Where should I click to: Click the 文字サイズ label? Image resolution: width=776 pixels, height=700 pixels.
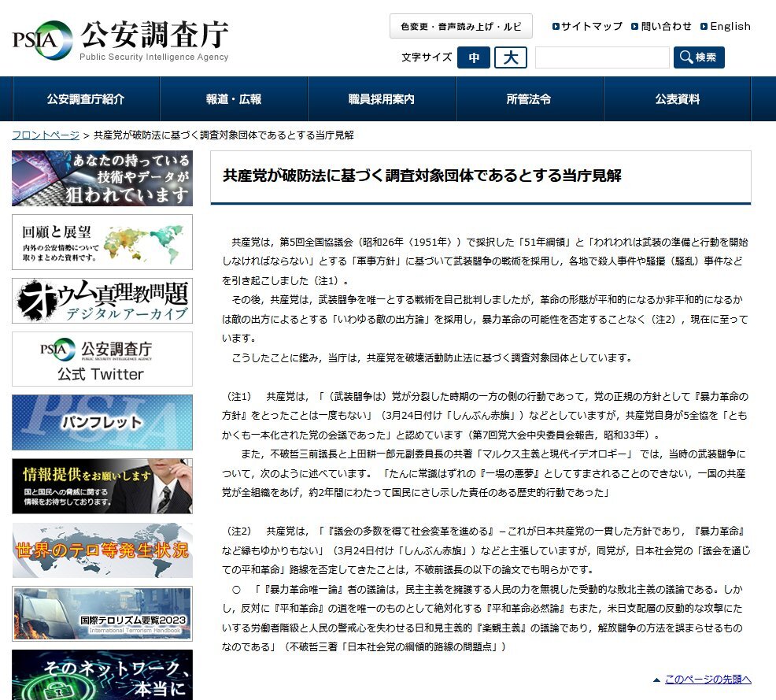point(427,57)
